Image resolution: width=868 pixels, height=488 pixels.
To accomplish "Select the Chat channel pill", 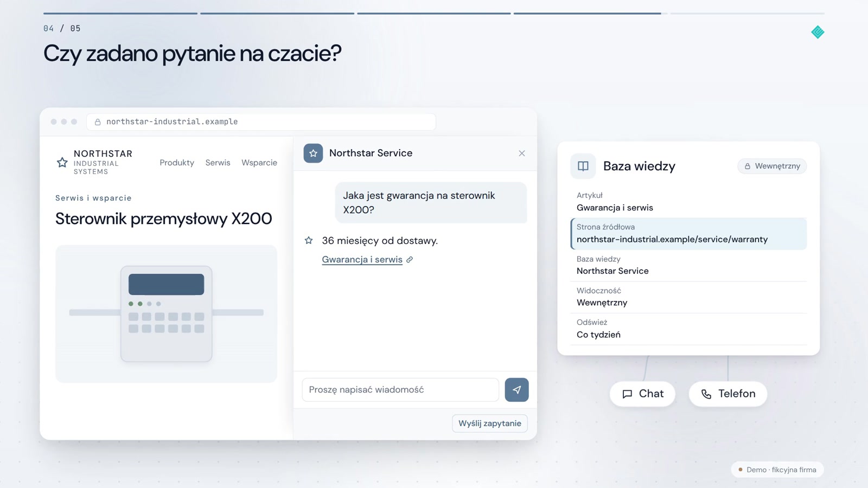I will tap(642, 394).
